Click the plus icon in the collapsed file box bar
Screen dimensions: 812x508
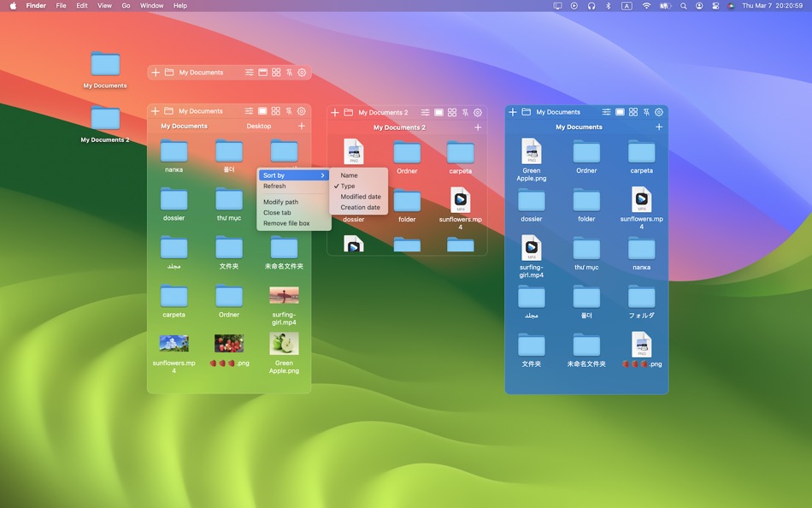156,73
